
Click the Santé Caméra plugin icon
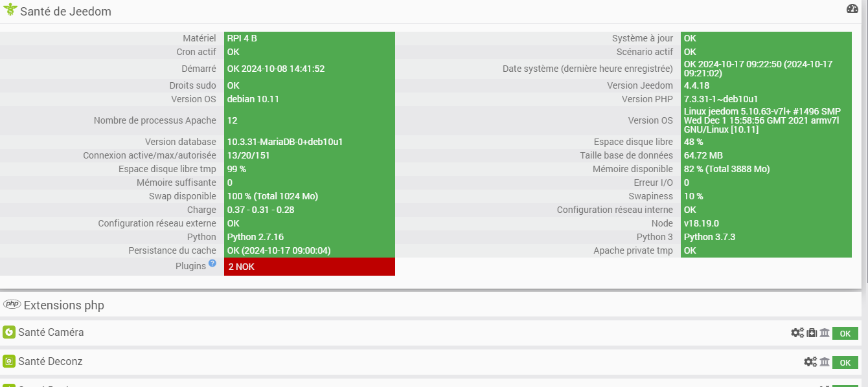pos(9,332)
